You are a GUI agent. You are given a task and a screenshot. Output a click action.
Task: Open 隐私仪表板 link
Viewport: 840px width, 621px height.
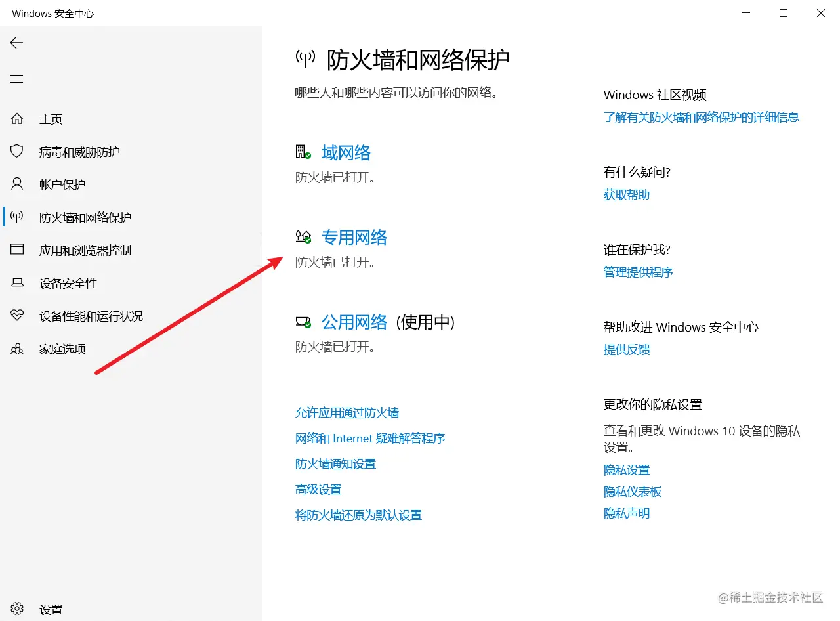coord(633,491)
